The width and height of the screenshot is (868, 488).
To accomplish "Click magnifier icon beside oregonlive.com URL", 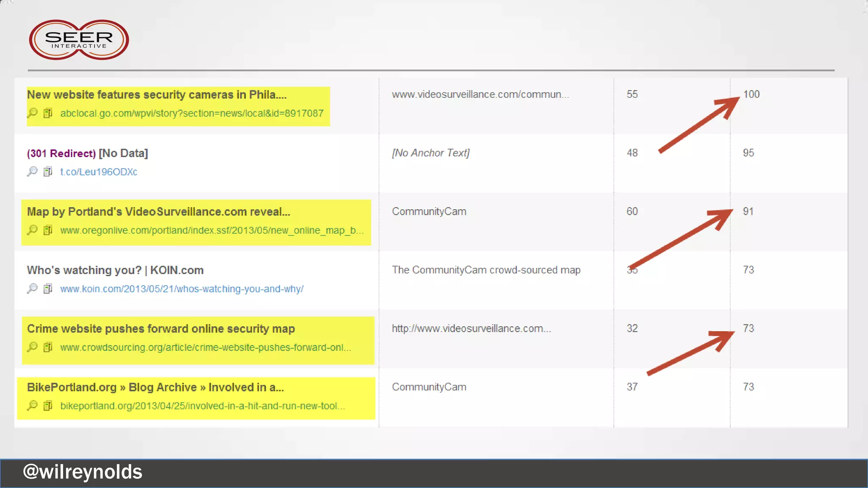I will [32, 230].
